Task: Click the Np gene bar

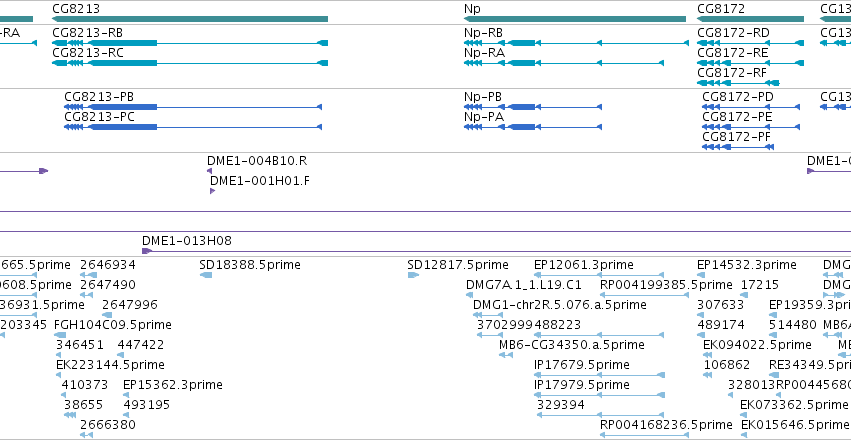Action: [x=575, y=19]
